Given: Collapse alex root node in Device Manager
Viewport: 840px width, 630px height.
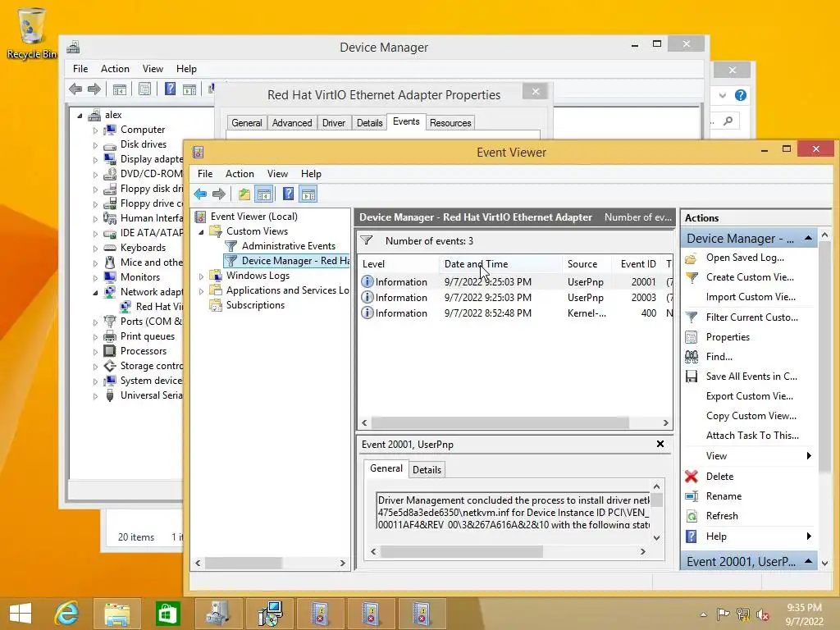Looking at the screenshot, I should (80, 115).
